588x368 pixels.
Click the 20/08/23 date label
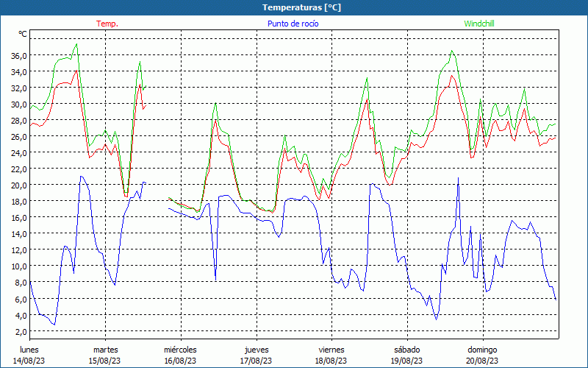(482, 361)
